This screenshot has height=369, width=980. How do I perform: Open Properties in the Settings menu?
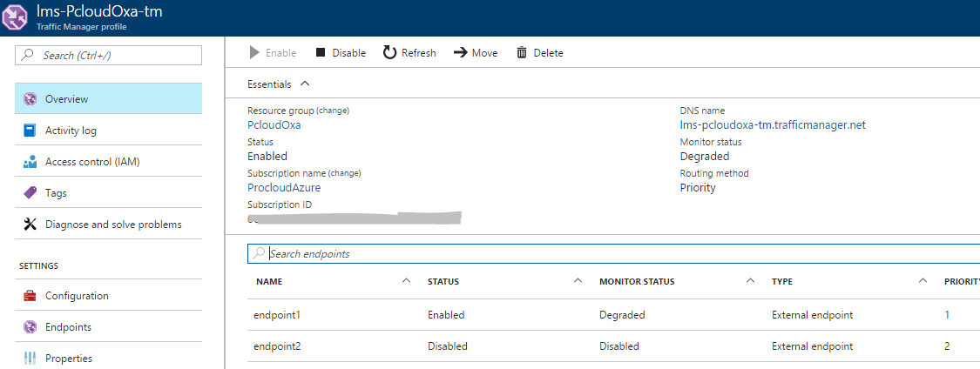click(x=69, y=359)
